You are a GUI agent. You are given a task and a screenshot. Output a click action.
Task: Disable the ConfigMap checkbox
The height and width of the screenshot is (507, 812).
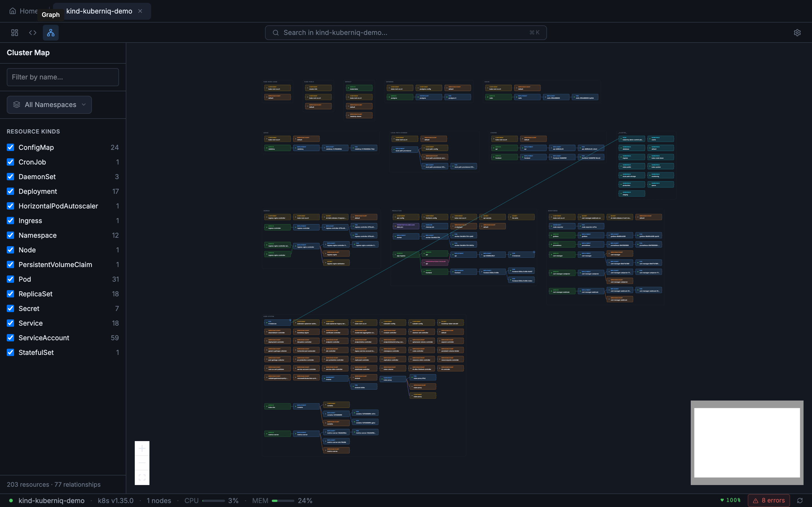point(10,147)
